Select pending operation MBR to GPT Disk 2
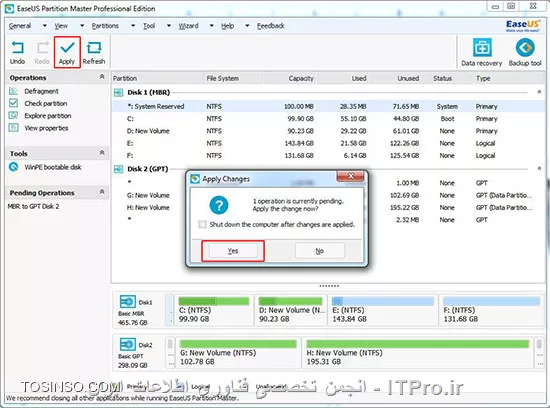This screenshot has width=550, height=408. [33, 206]
